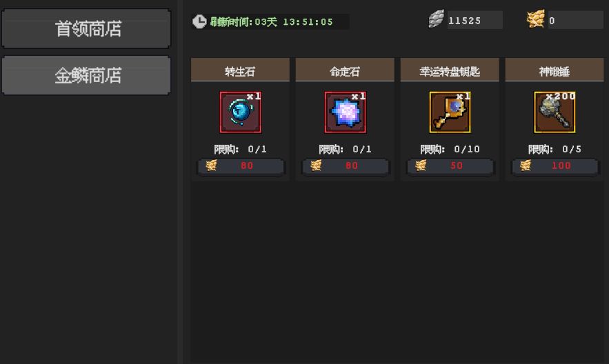
Task: Click the 转生石 item title header
Action: point(240,70)
